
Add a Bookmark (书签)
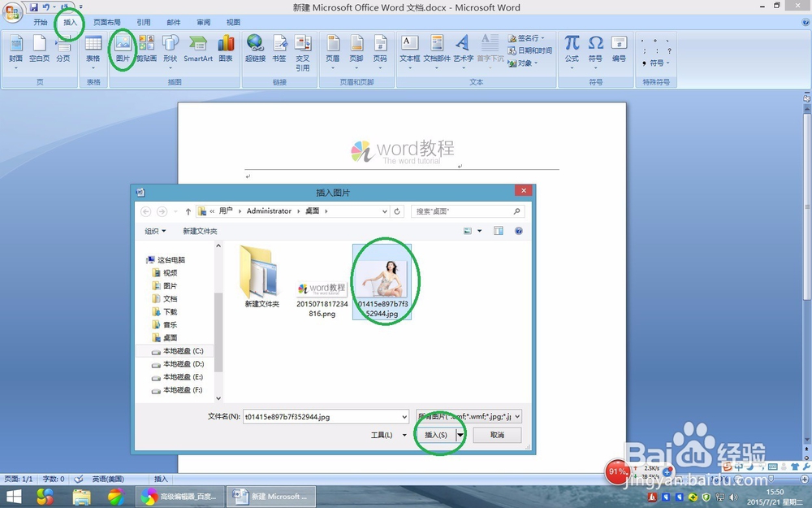pyautogui.click(x=279, y=50)
